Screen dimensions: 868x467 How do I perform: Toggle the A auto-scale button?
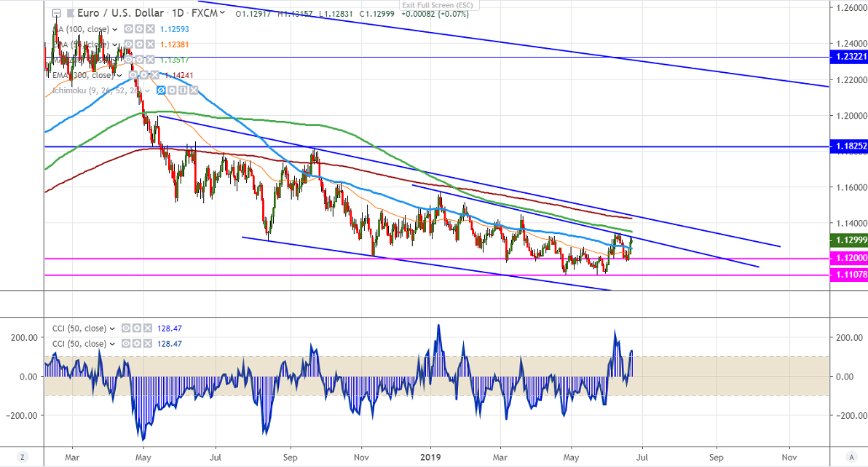[851, 458]
